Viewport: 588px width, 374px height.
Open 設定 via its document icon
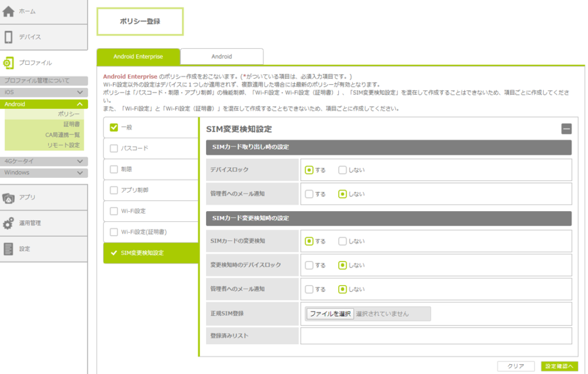[x=9, y=249]
